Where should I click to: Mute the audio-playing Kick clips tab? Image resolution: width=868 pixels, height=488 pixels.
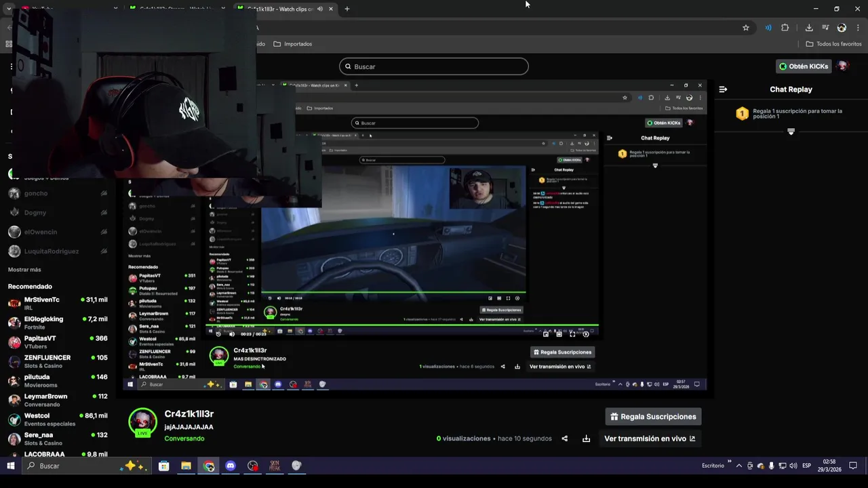tap(320, 9)
